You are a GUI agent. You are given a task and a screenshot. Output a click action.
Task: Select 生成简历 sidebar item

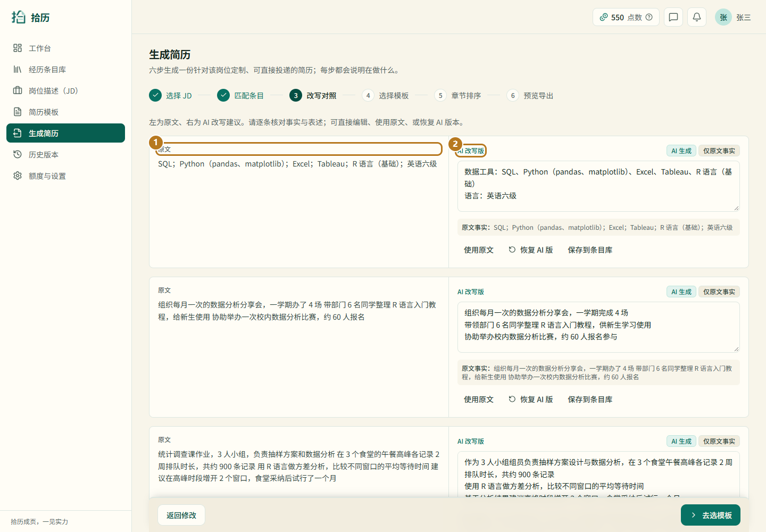point(65,133)
